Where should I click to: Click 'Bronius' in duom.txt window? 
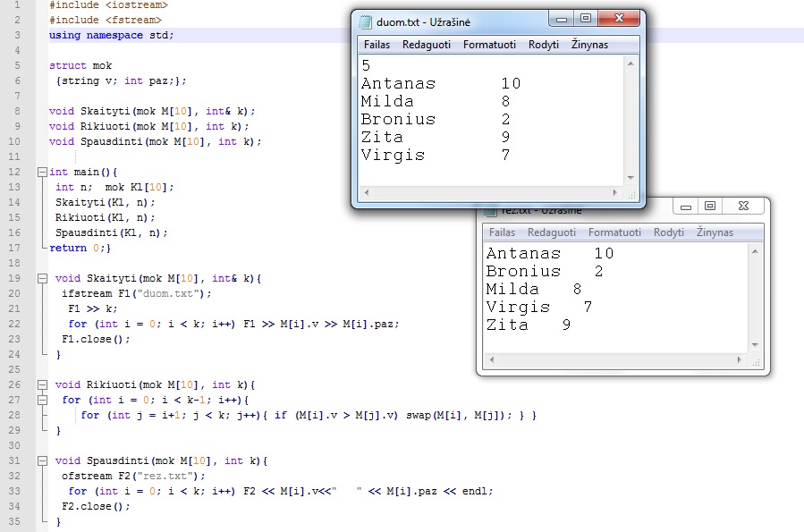coord(398,120)
